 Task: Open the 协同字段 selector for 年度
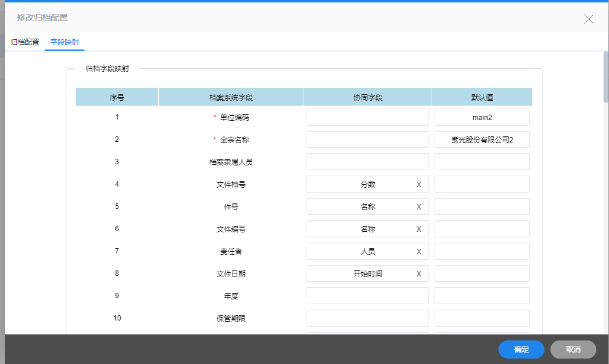pyautogui.click(x=368, y=296)
